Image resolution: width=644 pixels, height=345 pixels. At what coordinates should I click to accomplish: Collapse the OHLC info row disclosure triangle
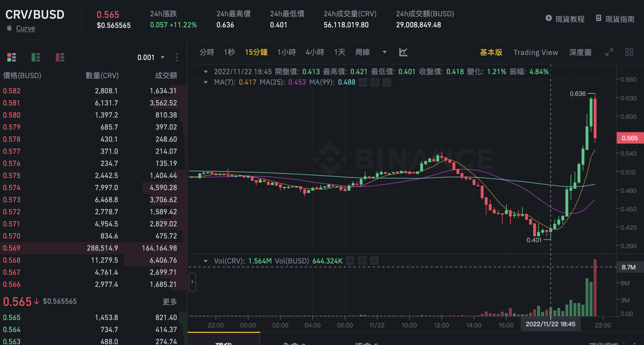(x=206, y=71)
